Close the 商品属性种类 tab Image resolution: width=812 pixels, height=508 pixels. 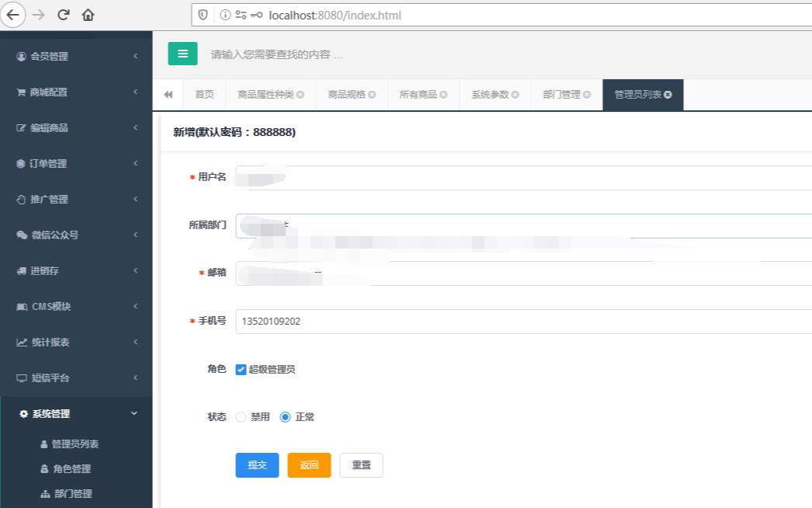tap(300, 94)
